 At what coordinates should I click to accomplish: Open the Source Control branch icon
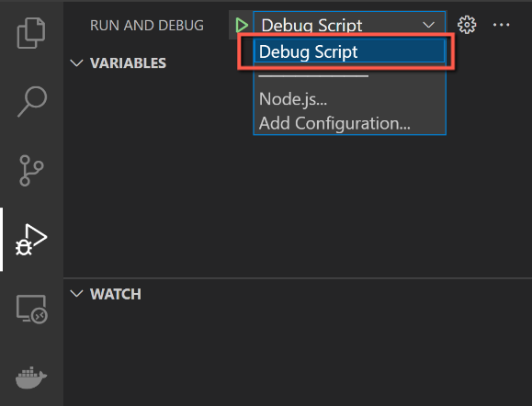(x=31, y=171)
